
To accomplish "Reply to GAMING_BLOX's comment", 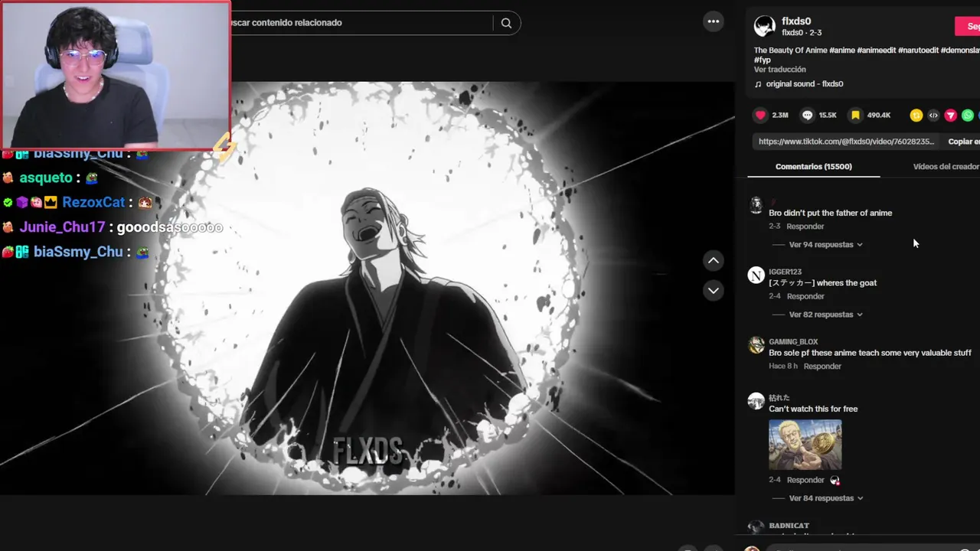I will pyautogui.click(x=822, y=367).
